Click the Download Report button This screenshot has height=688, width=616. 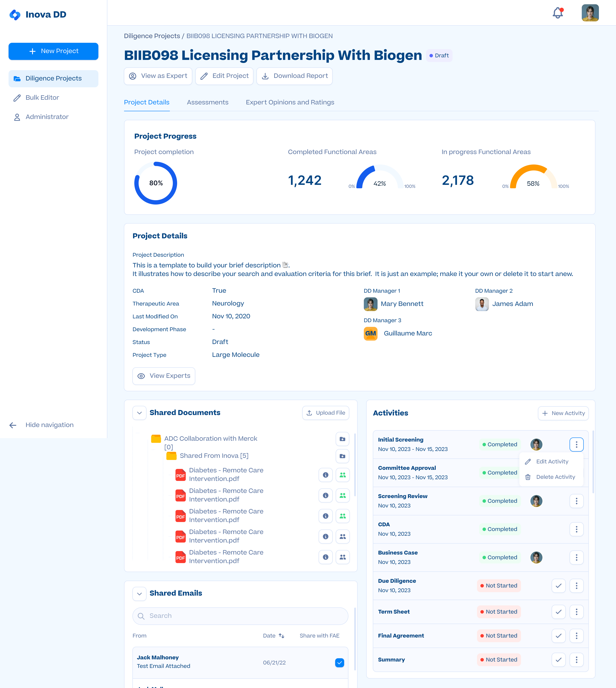click(x=295, y=76)
